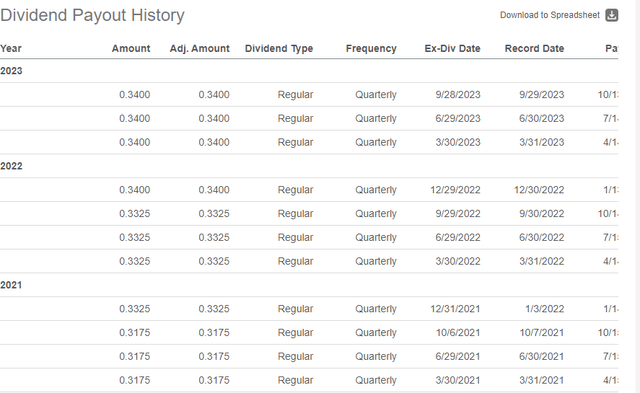The image size is (640, 393).
Task: Click the Year column header
Action: tap(11, 49)
